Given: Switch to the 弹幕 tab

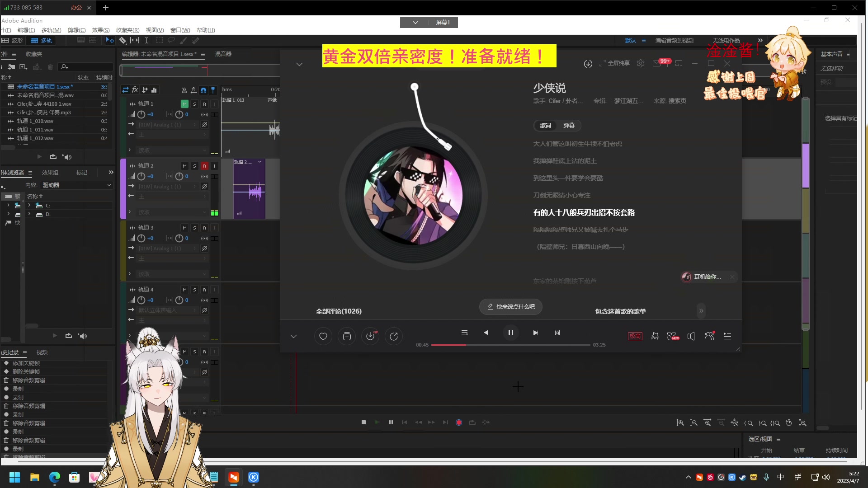Looking at the screenshot, I should [569, 126].
